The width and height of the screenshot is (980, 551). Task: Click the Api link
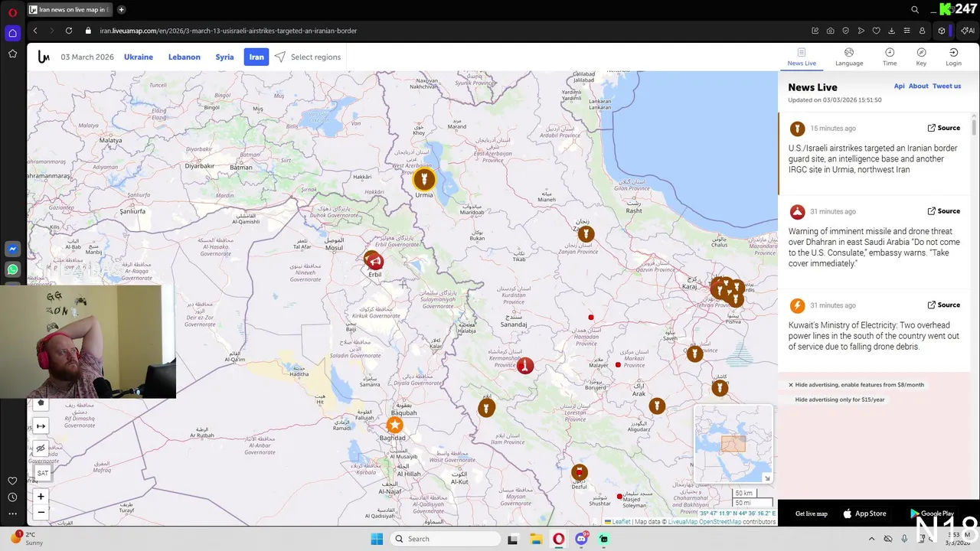899,86
